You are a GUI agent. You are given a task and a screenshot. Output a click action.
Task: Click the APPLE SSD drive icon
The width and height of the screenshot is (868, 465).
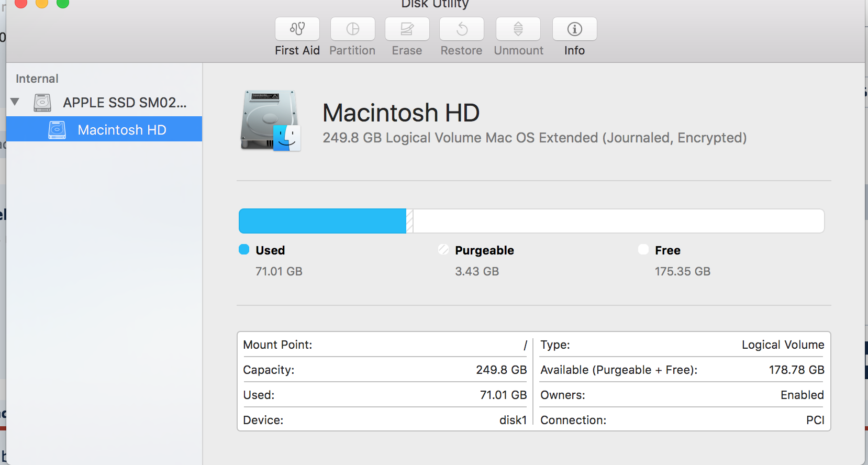point(42,103)
